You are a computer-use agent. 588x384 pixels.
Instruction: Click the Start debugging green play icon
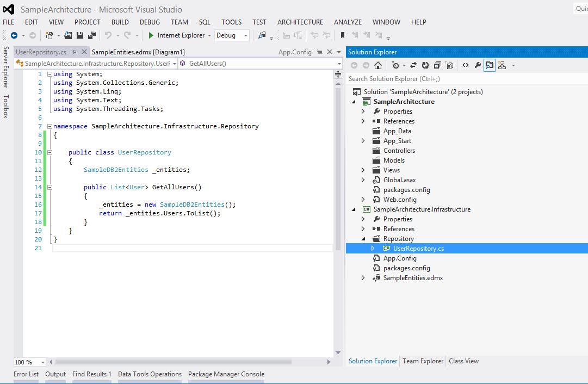click(x=151, y=35)
